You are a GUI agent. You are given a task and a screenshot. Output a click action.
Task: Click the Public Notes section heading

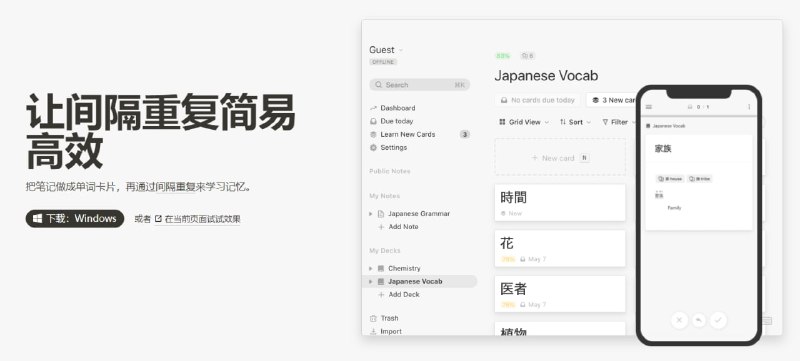[390, 171]
